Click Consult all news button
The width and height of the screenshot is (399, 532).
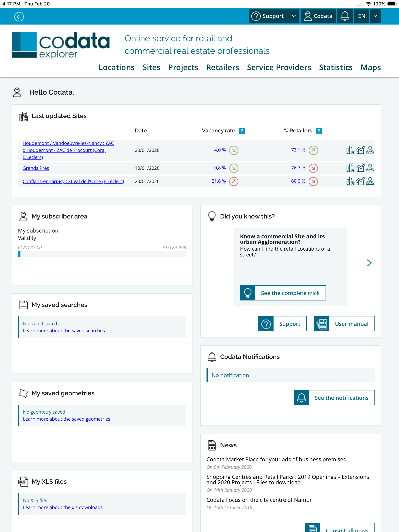tap(340, 528)
